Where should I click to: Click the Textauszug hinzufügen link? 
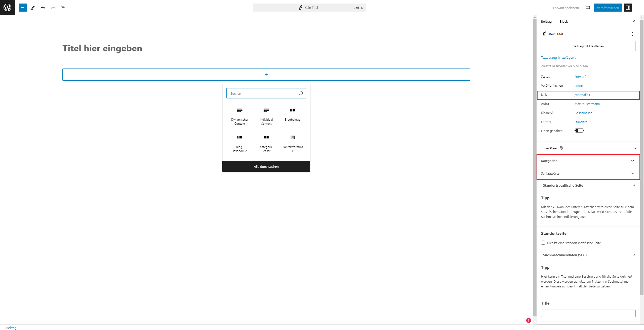click(x=559, y=57)
